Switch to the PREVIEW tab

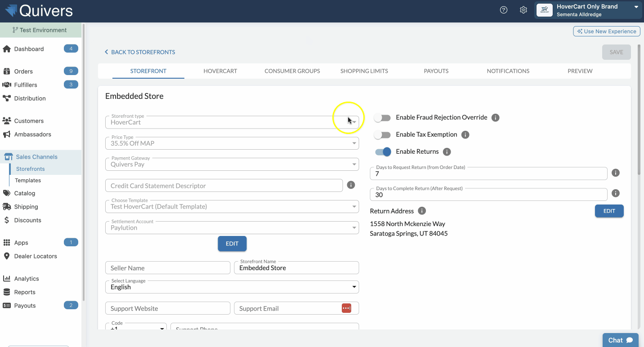pos(580,71)
